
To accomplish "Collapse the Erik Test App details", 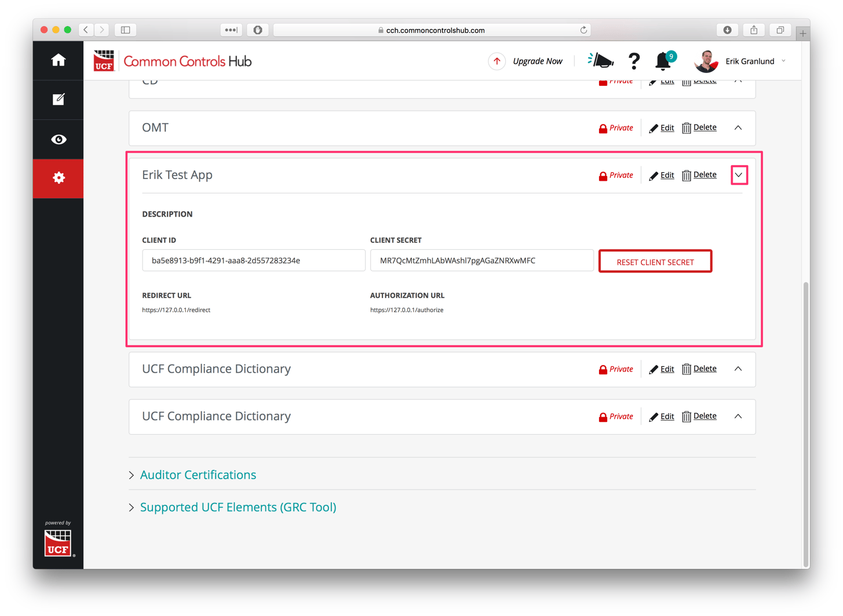I will pos(739,175).
